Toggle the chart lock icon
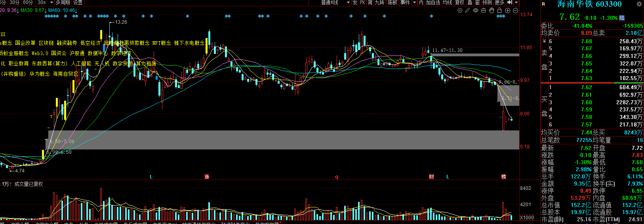644x224 pixels. [499, 11]
